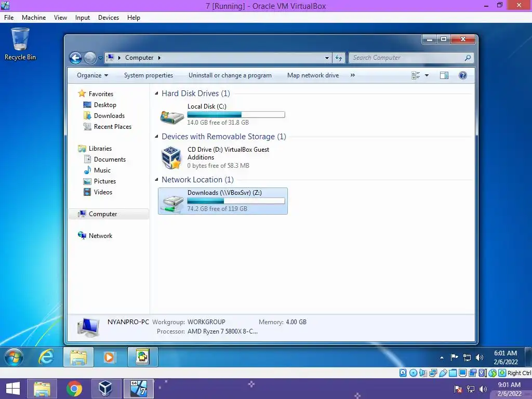Screen dimensions: 532x399
Task: Click the guest network tray icon
Action: tap(467, 357)
